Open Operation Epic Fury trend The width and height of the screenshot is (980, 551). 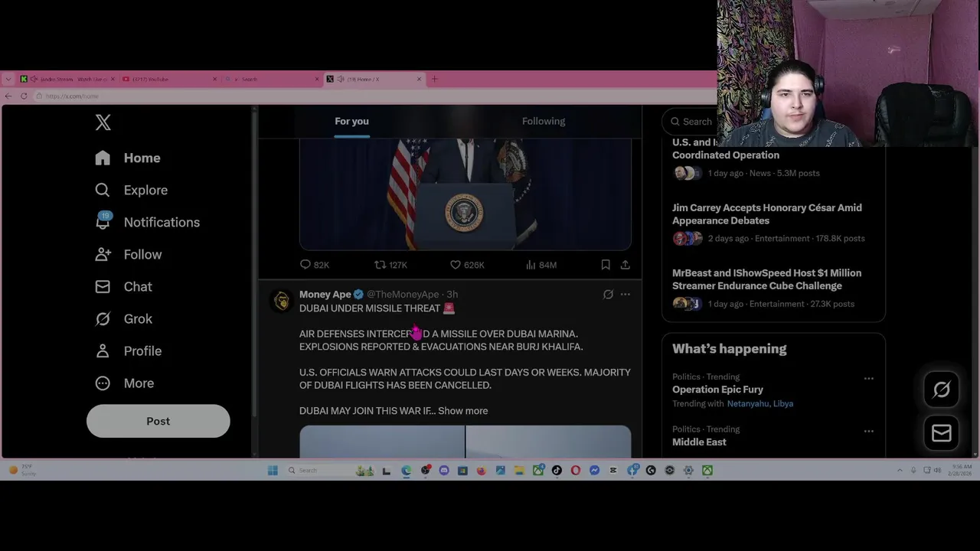(x=717, y=390)
